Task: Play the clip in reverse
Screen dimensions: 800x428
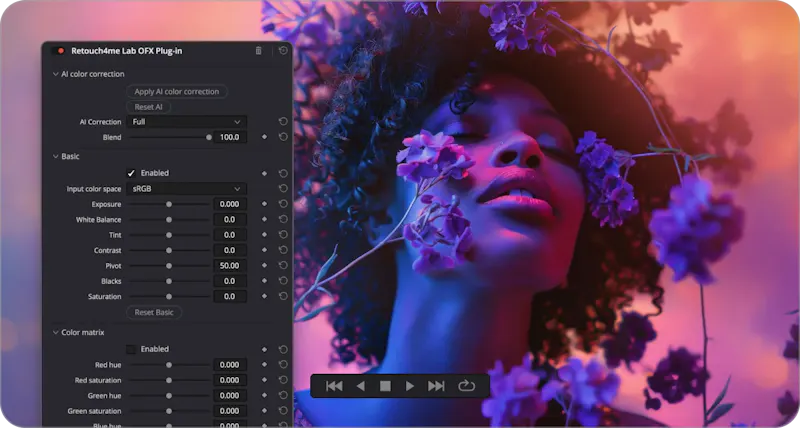Action: point(361,386)
